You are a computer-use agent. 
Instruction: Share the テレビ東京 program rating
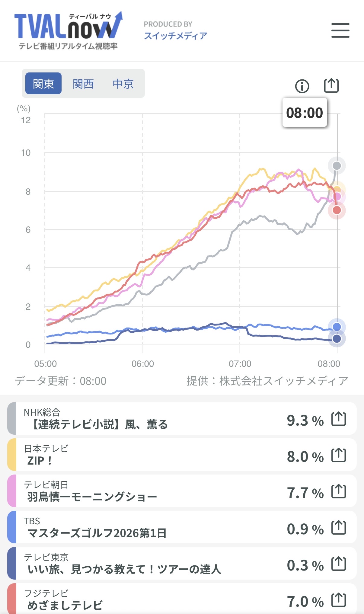pyautogui.click(x=338, y=564)
